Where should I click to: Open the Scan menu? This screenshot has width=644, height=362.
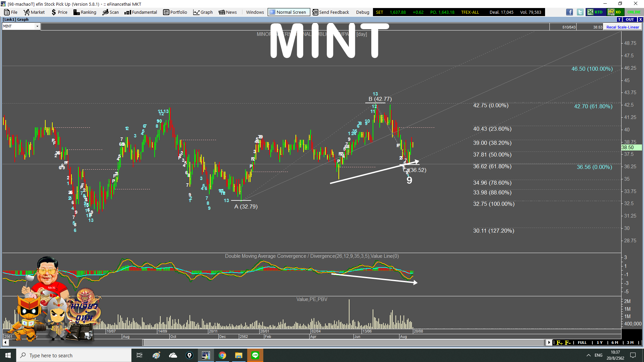point(111,12)
